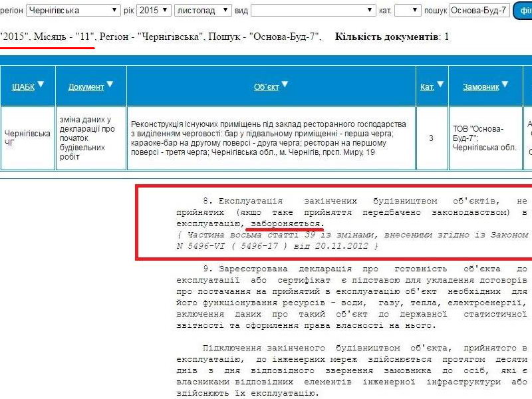Click the sort triangle next to Об'єкт

pyautogui.click(x=285, y=84)
